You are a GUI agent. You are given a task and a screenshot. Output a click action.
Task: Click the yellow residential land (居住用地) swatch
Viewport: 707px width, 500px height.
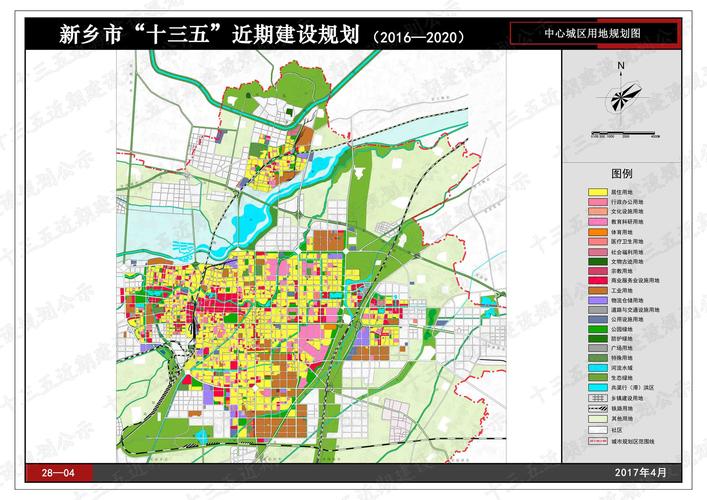tap(597, 190)
